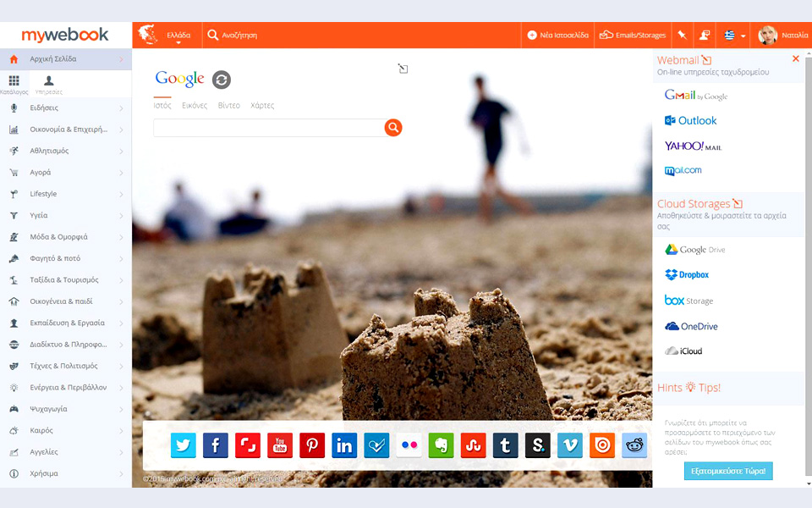
Task: Click the refresh icon beside Google logo
Action: (222, 80)
